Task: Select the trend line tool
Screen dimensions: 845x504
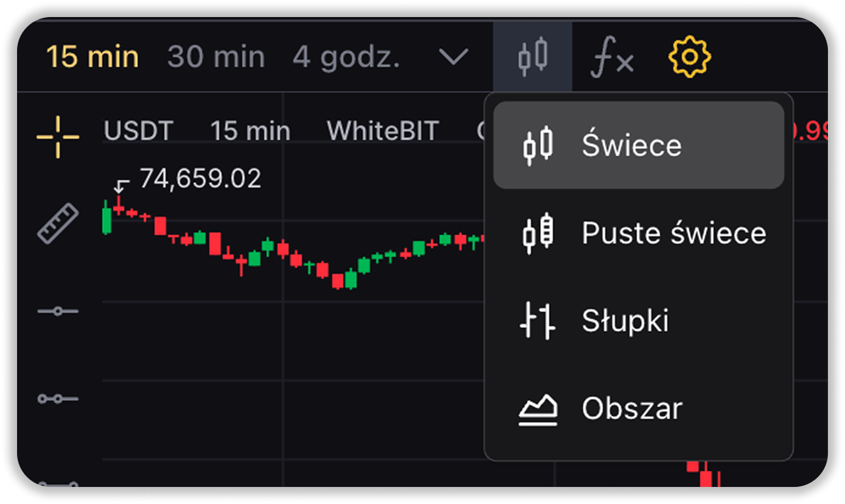Action: [58, 399]
